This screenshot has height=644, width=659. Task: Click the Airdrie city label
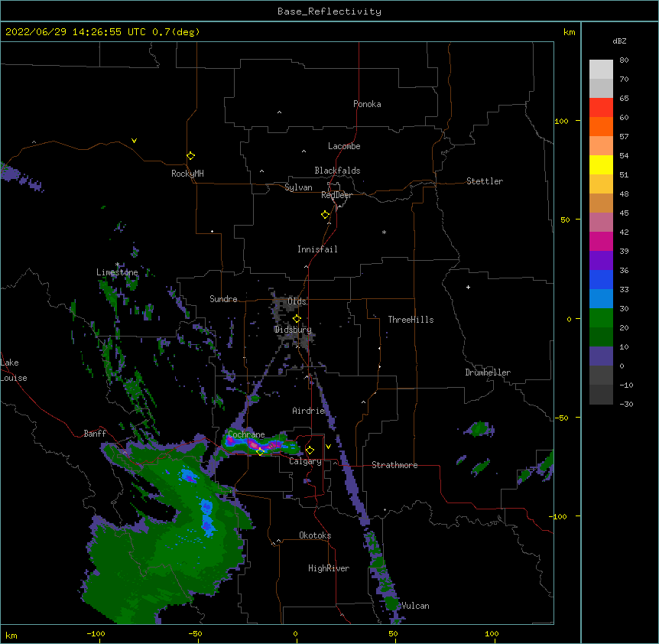[x=309, y=411]
